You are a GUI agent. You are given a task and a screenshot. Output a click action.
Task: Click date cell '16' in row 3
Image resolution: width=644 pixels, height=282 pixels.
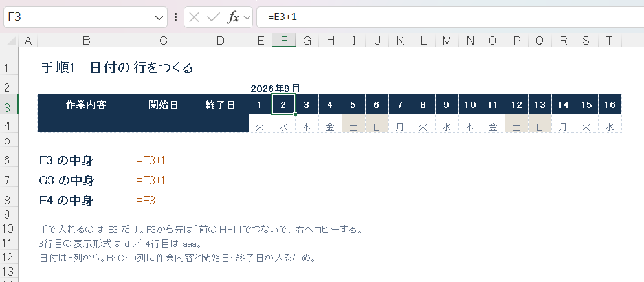610,105
